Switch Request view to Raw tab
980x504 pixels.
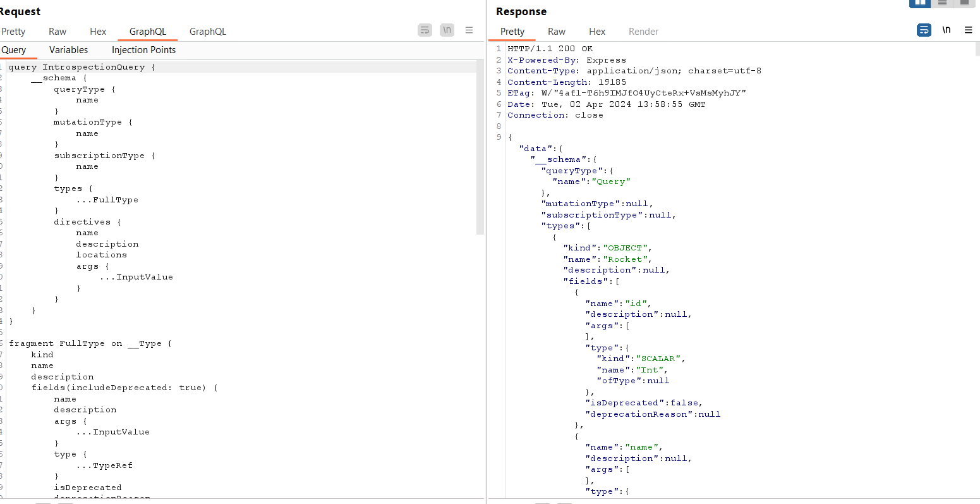57,32
